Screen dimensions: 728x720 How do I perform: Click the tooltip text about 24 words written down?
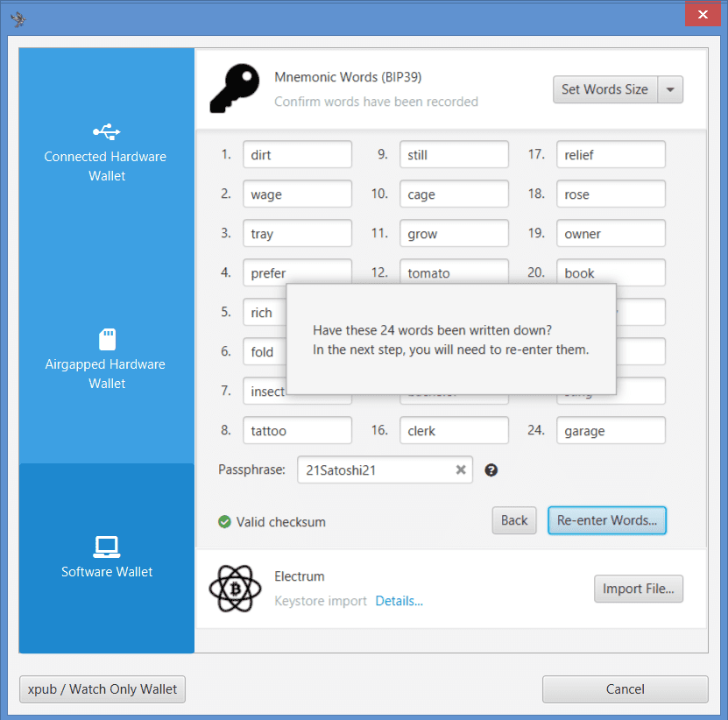point(451,340)
